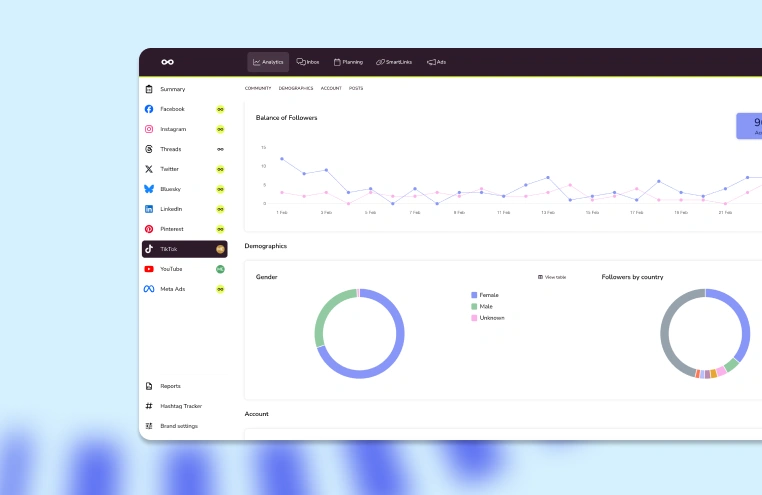Viewport: 762px width, 495px height.
Task: Toggle the Female series in gender legend
Action: [485, 295]
